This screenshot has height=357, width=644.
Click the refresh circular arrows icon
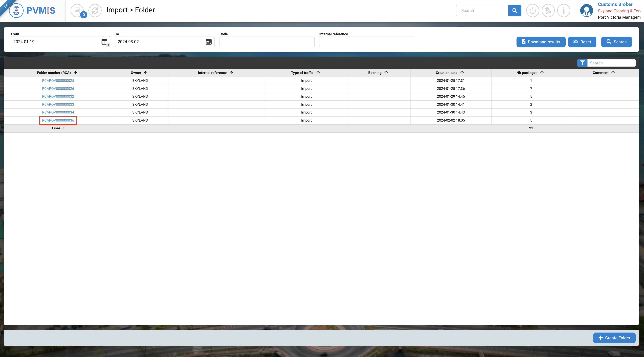(x=95, y=10)
